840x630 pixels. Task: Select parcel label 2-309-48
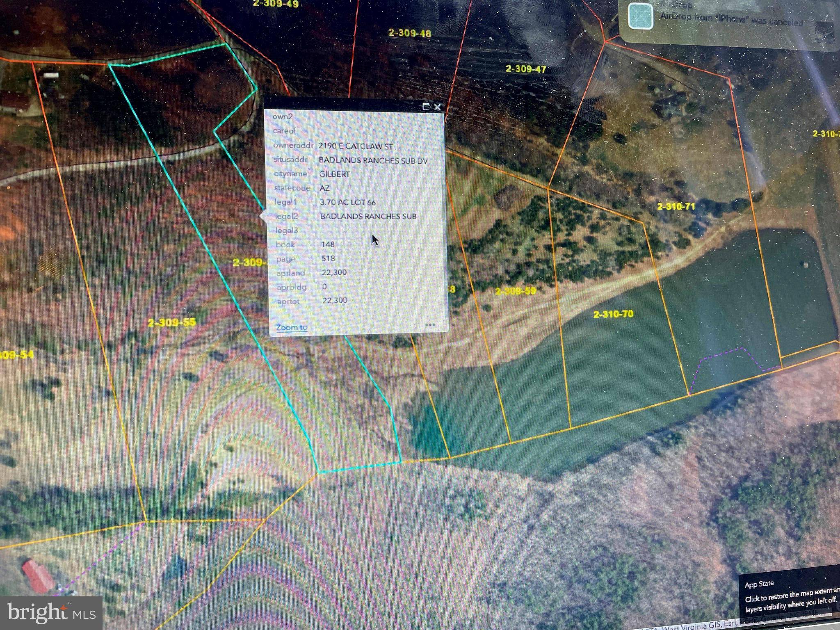click(409, 33)
